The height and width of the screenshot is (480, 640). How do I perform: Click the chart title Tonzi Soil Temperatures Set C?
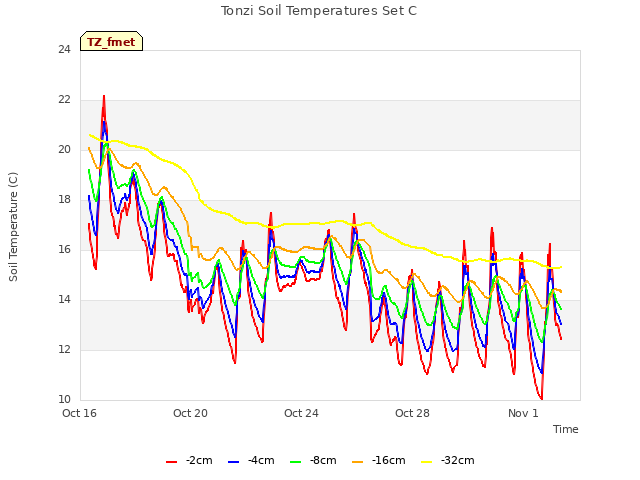[x=319, y=11]
